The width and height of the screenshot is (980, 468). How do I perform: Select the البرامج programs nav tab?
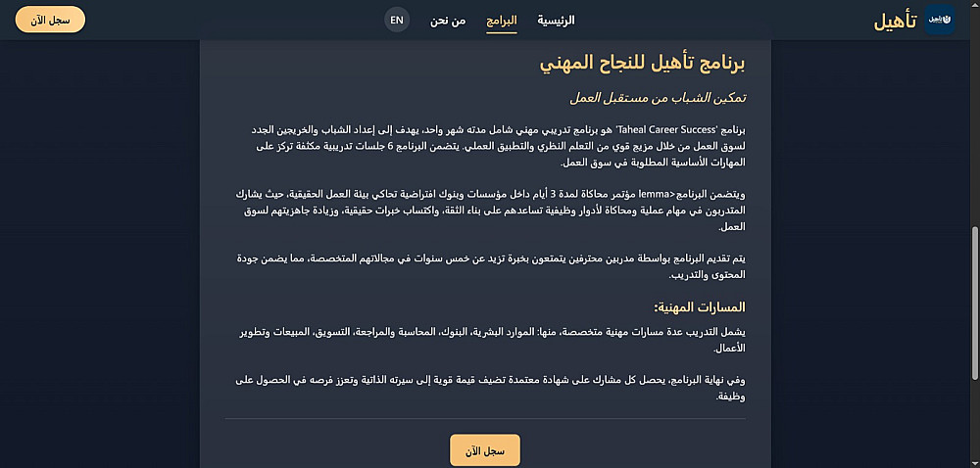click(x=501, y=21)
